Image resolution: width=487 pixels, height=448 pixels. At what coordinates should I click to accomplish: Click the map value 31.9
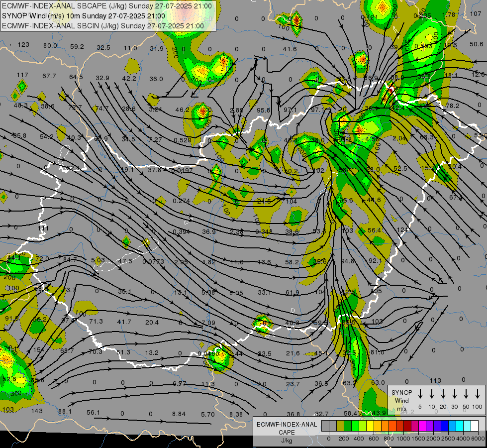(157, 48)
